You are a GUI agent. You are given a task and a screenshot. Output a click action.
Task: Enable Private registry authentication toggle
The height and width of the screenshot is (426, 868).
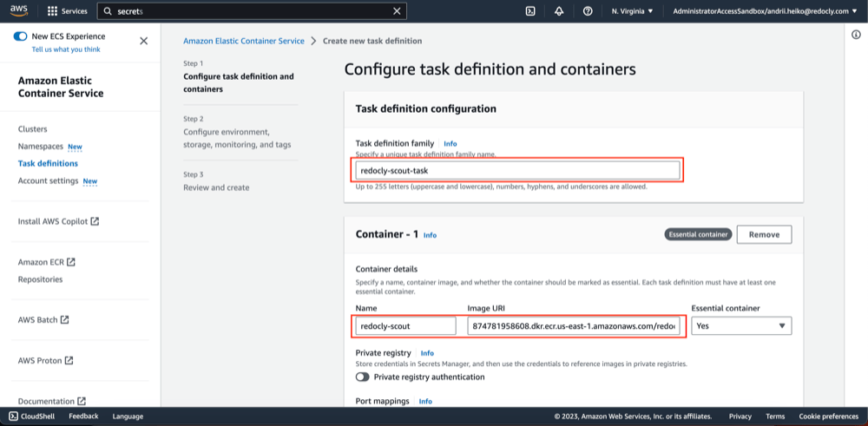(363, 377)
